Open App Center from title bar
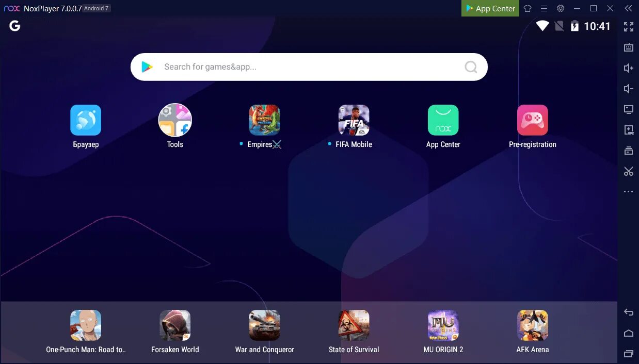The height and width of the screenshot is (364, 639). 490,8
